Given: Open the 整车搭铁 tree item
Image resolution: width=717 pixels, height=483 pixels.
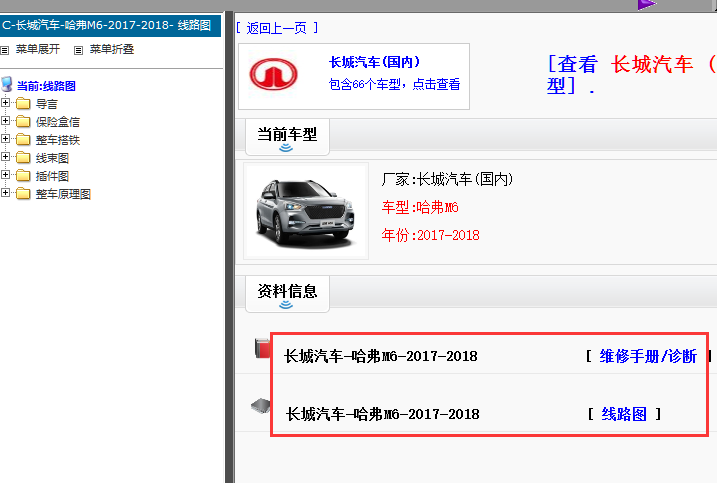Looking at the screenshot, I should click(x=58, y=140).
